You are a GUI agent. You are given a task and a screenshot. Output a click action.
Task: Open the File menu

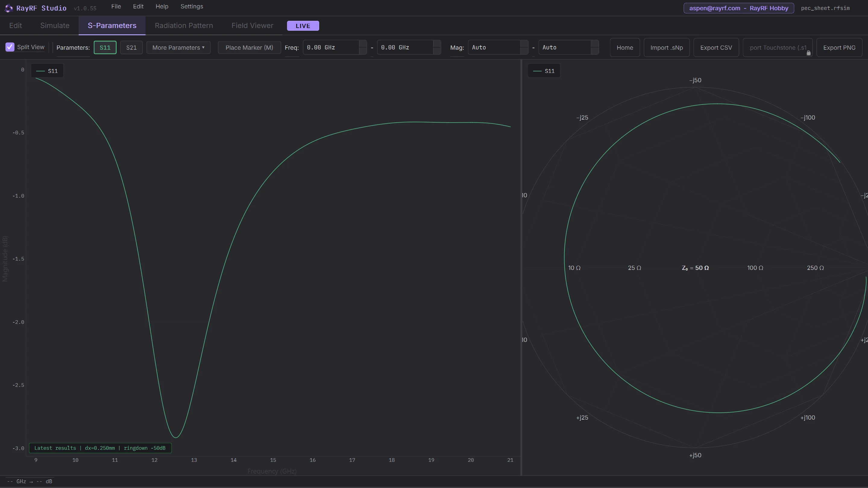[x=116, y=7]
